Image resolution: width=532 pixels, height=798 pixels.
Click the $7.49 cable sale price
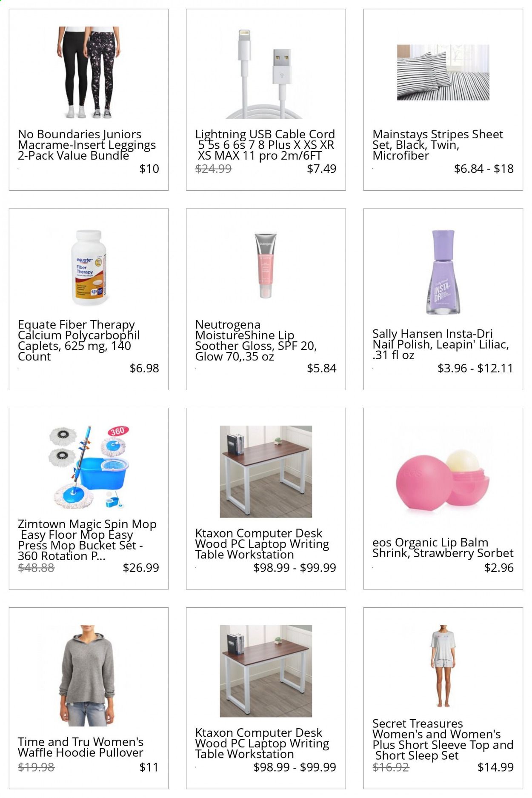pos(321,169)
